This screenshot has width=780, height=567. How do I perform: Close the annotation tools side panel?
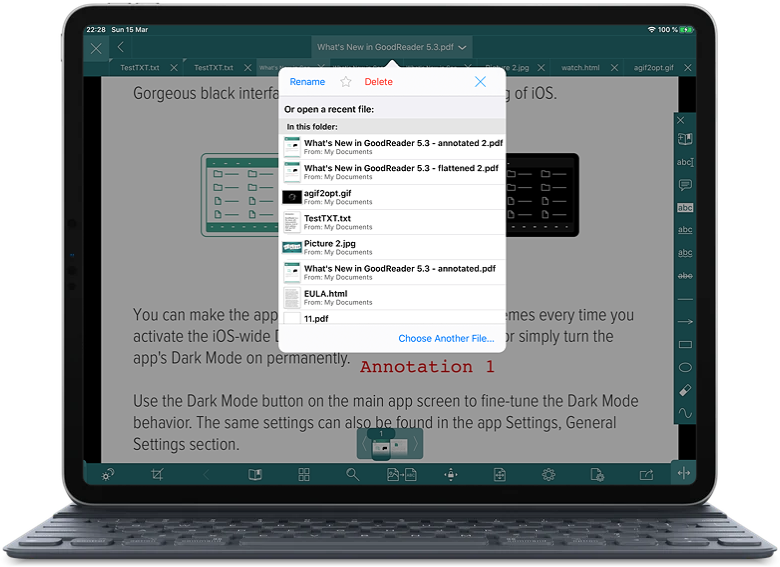(681, 120)
